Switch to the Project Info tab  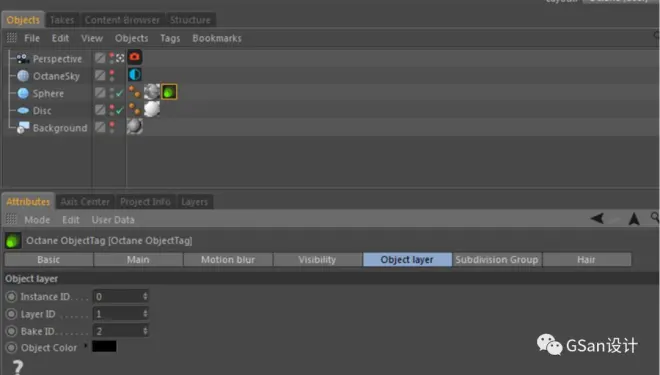coord(145,202)
